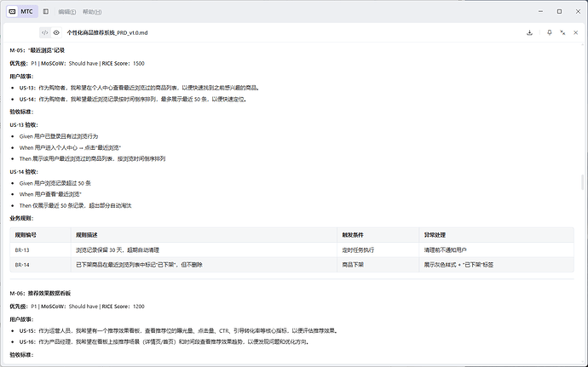Click the US-14 user story bullet
588x367 pixels.
tap(133, 100)
